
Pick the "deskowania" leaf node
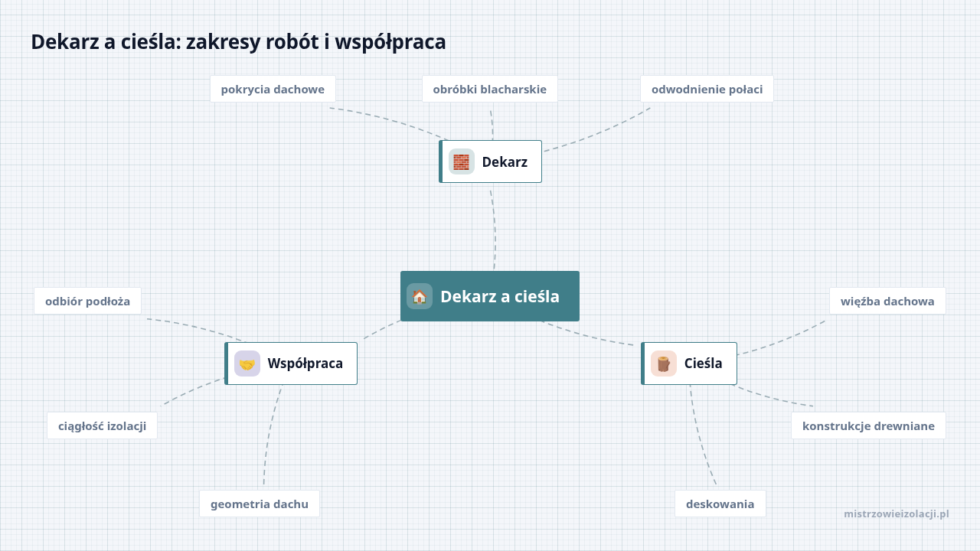point(720,504)
